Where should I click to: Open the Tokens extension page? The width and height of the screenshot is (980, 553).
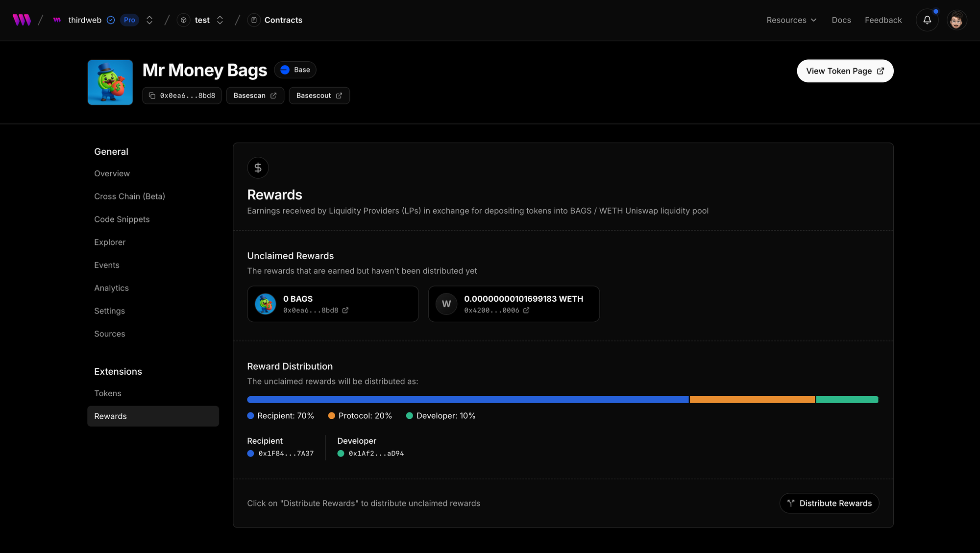coord(108,393)
